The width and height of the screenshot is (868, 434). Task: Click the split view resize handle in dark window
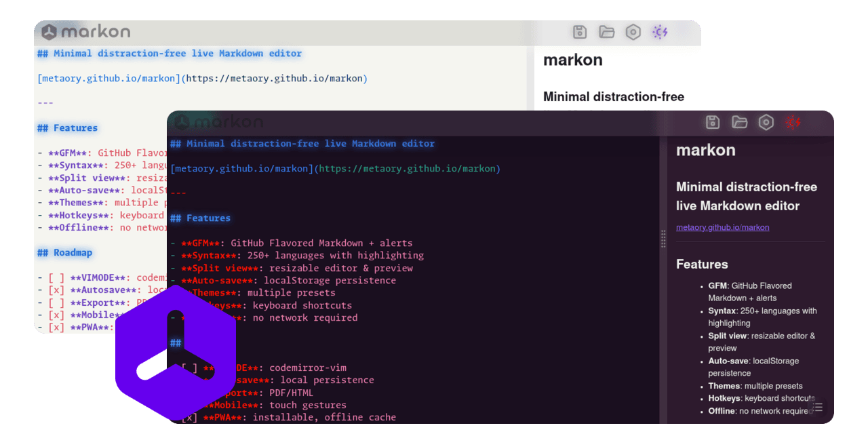click(663, 239)
